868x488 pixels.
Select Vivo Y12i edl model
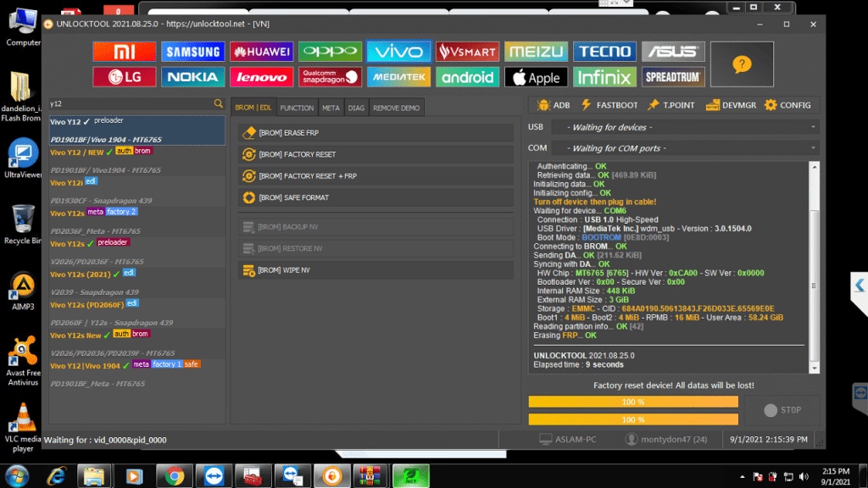tap(136, 191)
